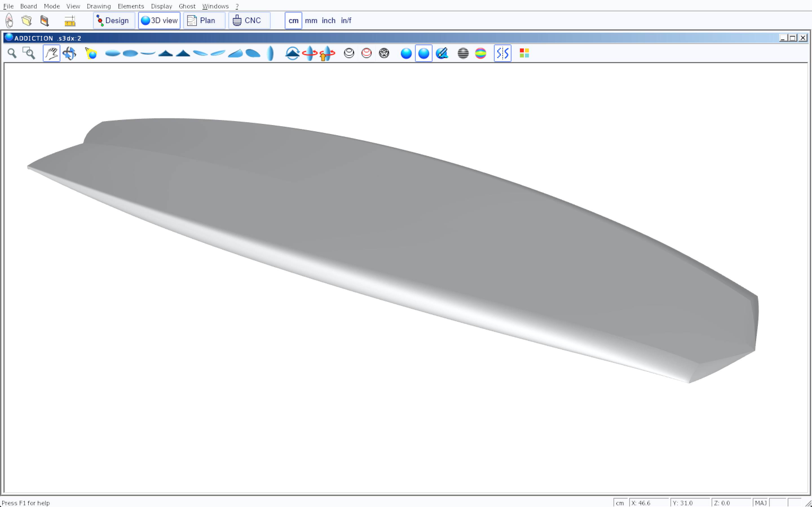Viewport: 812px width, 507px height.
Task: Click the red outline rendering icon
Action: click(x=367, y=53)
